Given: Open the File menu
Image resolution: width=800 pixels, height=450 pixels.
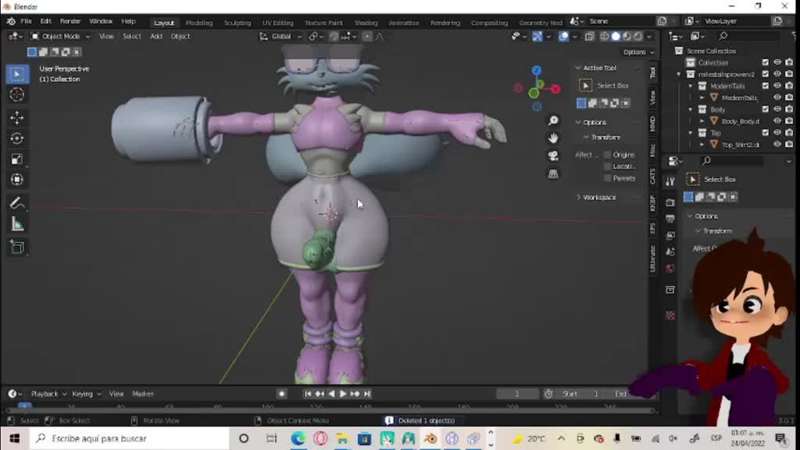Looking at the screenshot, I should coord(26,21).
